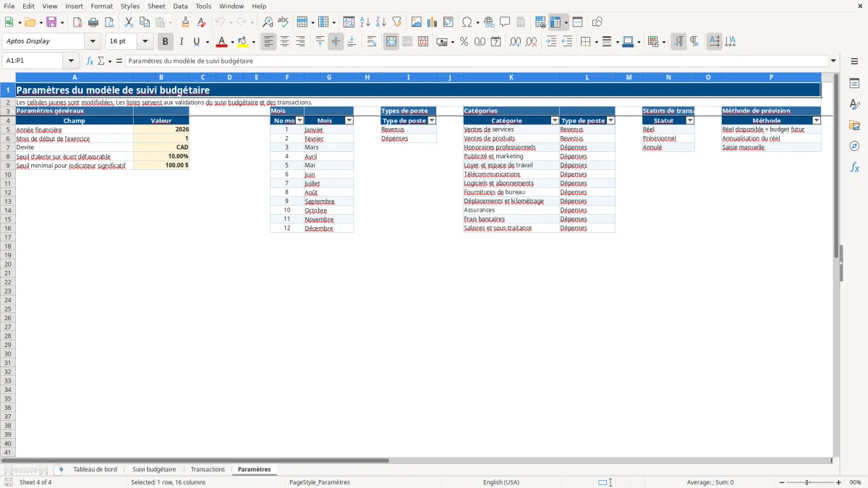Screen dimensions: 868x488
Task: Open the sidebar Functions fx icon
Action: [x=854, y=167]
